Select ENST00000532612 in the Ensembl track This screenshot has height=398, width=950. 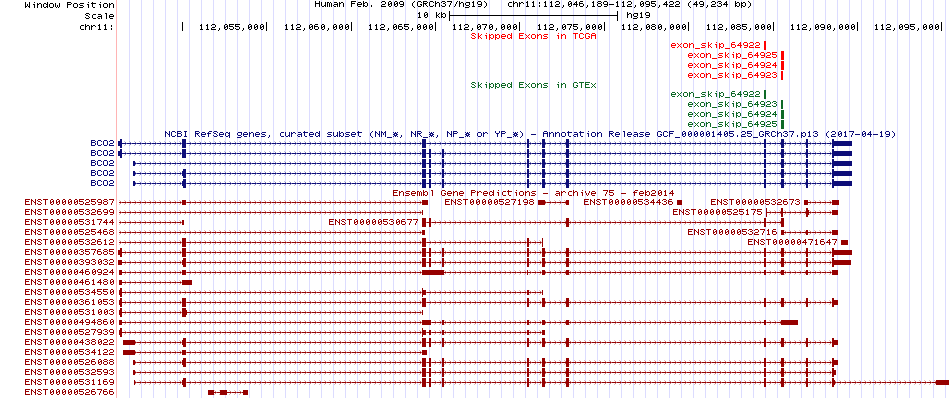click(70, 242)
